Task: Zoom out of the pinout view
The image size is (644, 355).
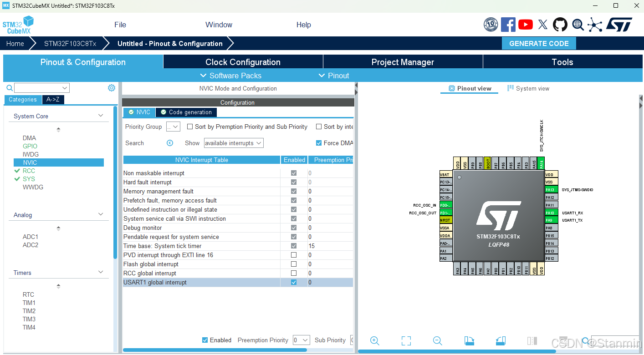Action: (438, 340)
